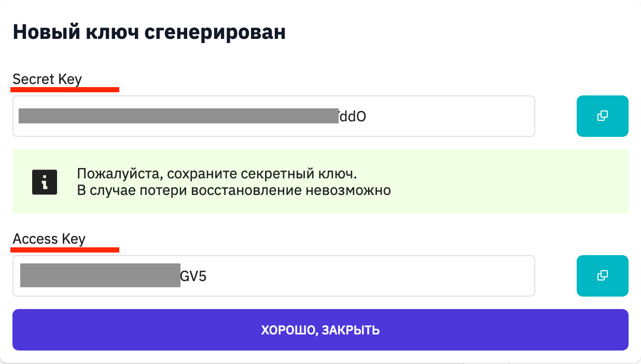This screenshot has width=641, height=364.
Task: Click the black info icon in notice
Action: tap(45, 182)
